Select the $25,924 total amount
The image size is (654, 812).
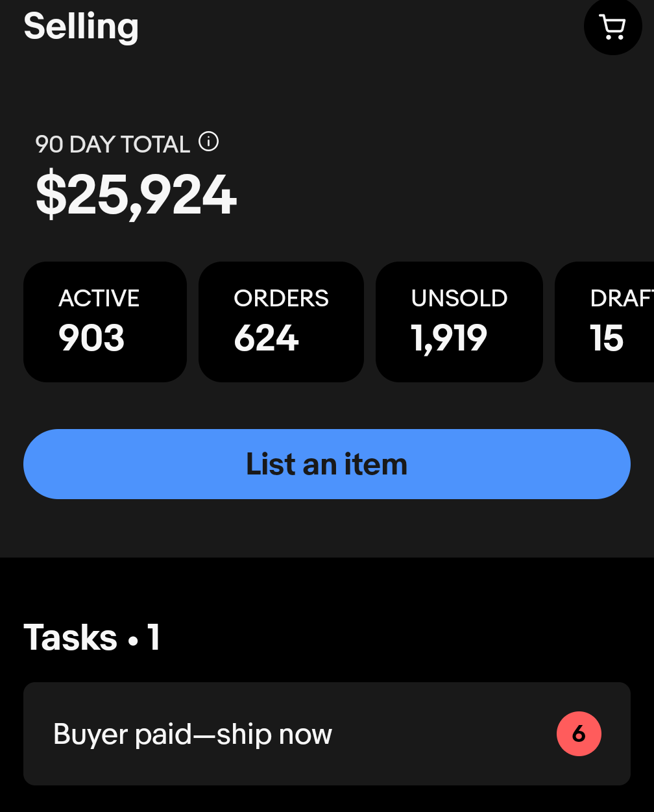tap(136, 195)
